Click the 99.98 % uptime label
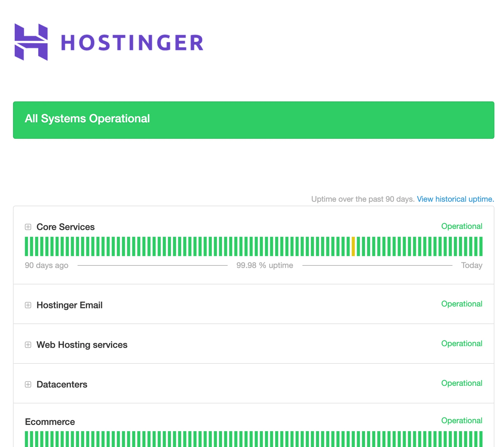Image resolution: width=504 pixels, height=447 pixels. [x=265, y=265]
